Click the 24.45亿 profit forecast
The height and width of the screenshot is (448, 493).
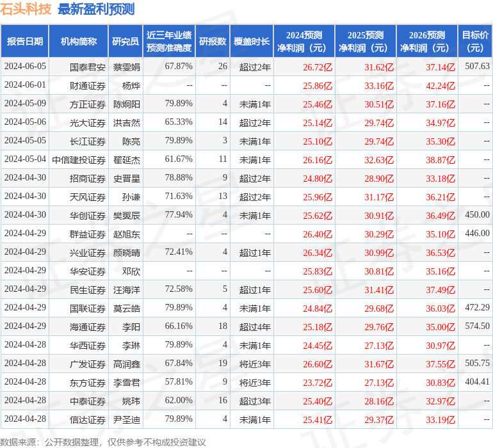pyautogui.click(x=318, y=345)
